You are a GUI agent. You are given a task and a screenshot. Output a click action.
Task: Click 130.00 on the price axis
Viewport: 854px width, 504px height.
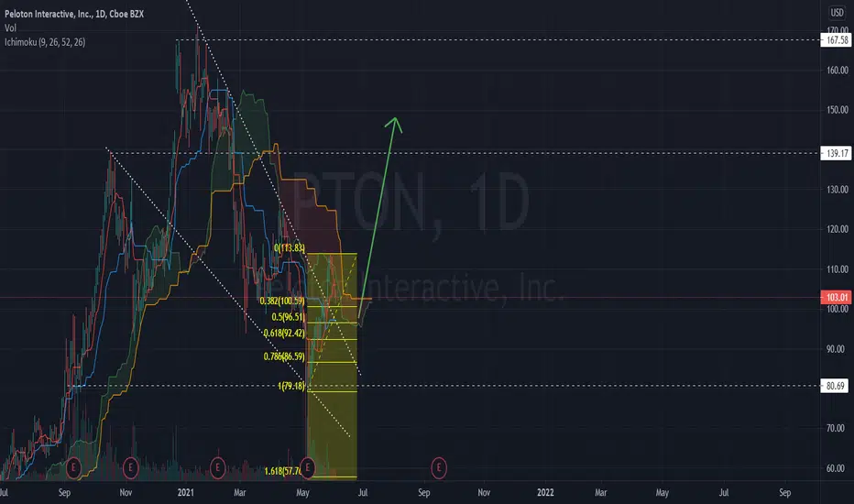[x=838, y=189]
